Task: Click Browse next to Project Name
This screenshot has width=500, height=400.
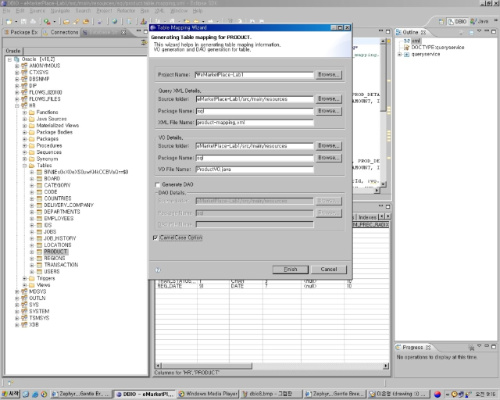Action: (x=328, y=75)
